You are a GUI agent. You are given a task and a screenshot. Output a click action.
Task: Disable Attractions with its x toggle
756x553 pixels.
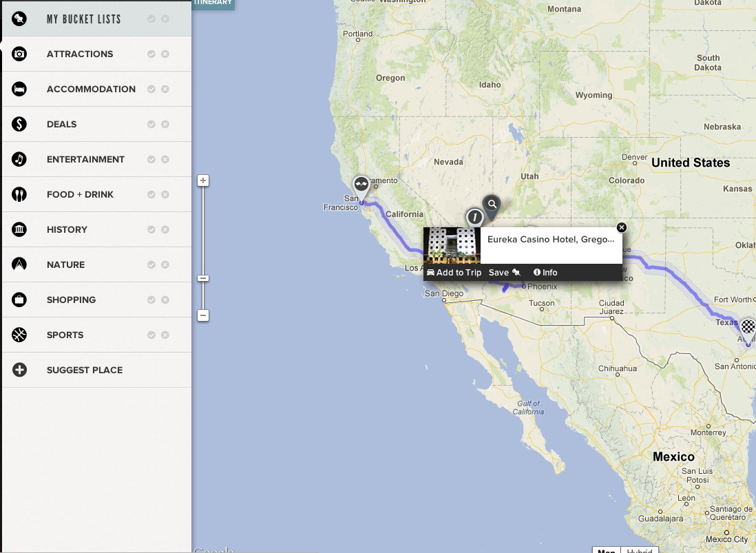click(165, 54)
